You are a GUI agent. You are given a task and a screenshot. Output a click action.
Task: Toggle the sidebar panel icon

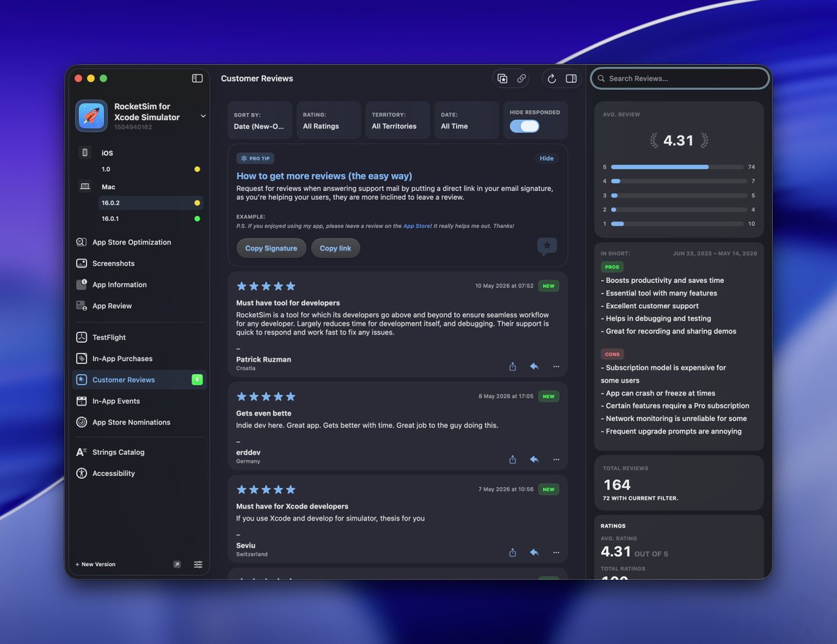click(197, 78)
